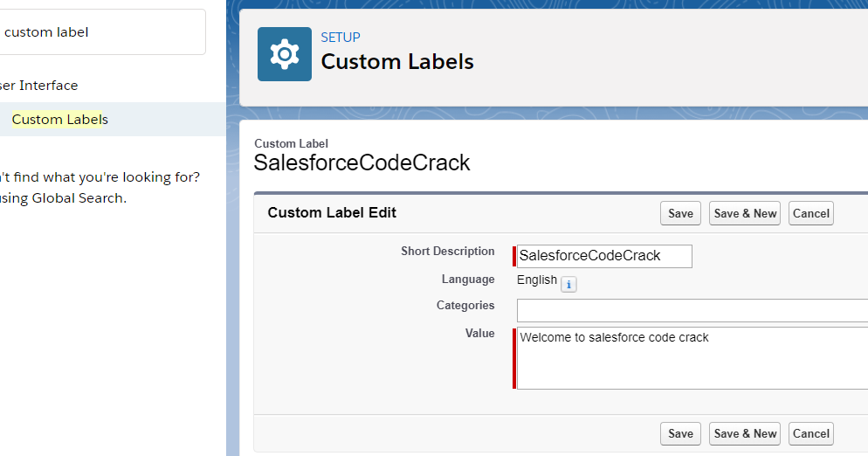868x456 pixels.
Task: Click the Language field label
Action: [468, 280]
